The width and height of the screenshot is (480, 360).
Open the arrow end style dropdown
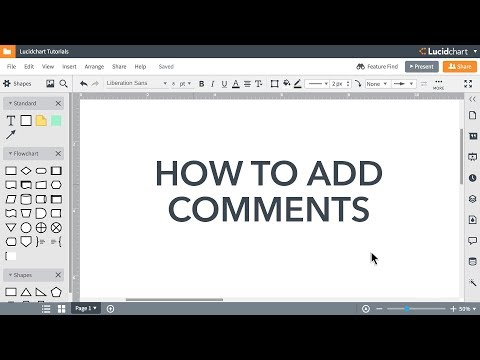click(x=403, y=84)
